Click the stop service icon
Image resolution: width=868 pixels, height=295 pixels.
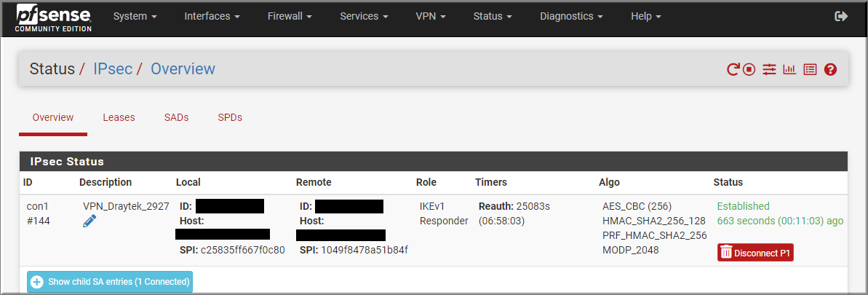click(749, 69)
